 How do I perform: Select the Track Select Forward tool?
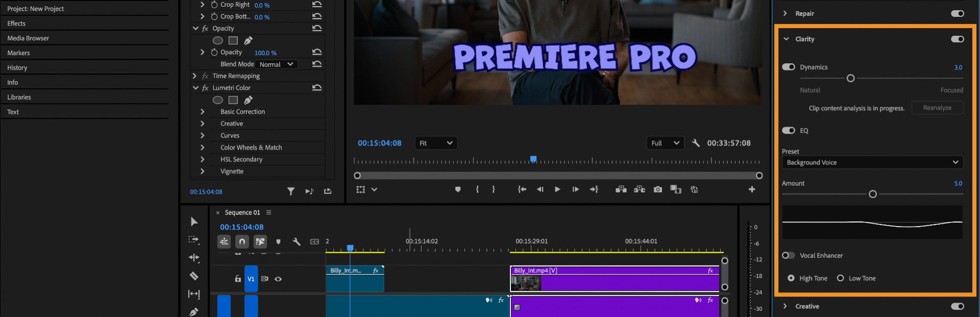[x=194, y=239]
